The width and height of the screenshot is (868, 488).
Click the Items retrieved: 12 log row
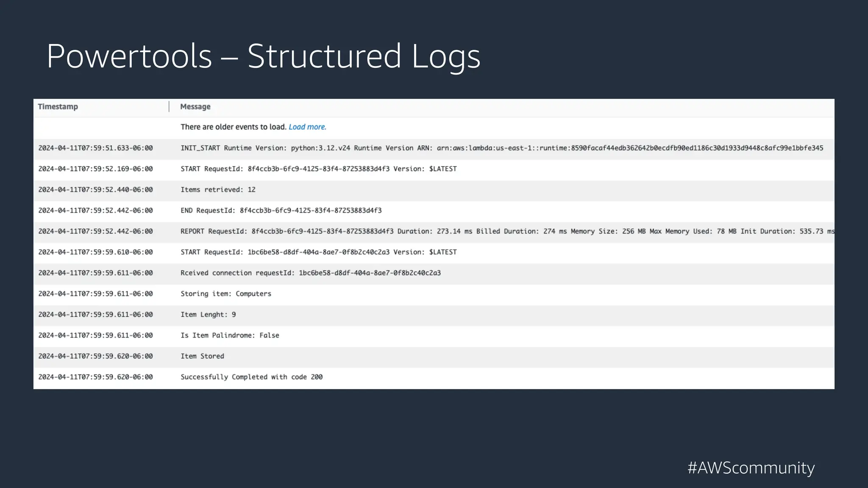(x=218, y=189)
